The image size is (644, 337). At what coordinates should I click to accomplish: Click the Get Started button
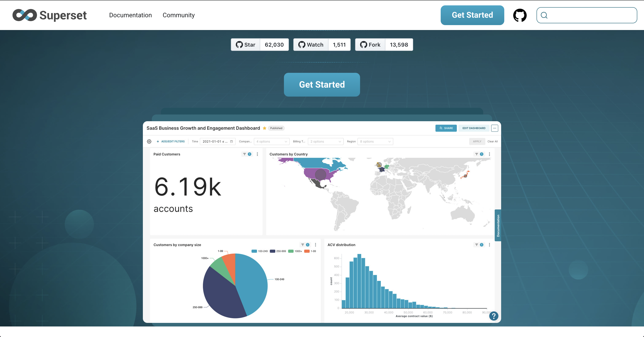pos(322,84)
